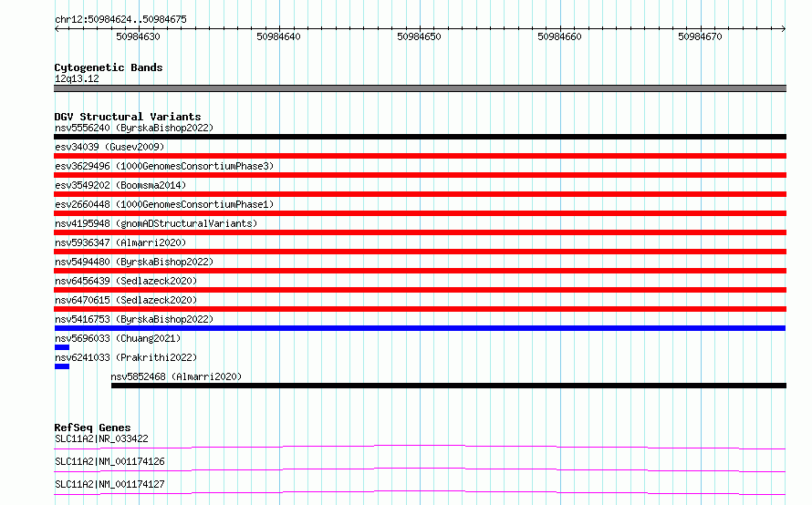Click the Cytogenetic Bands track title
This screenshot has height=505, width=812.
pos(109,67)
